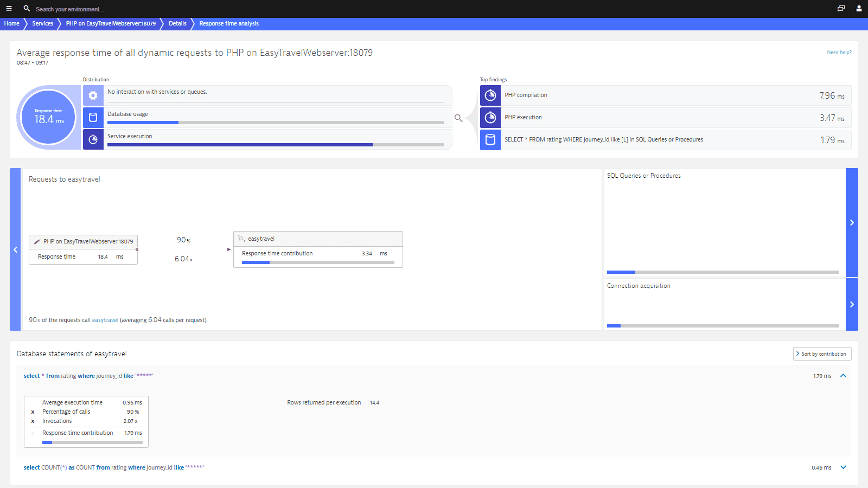Click the SELECT rating query database icon
The width and height of the screenshot is (868, 488).
490,140
